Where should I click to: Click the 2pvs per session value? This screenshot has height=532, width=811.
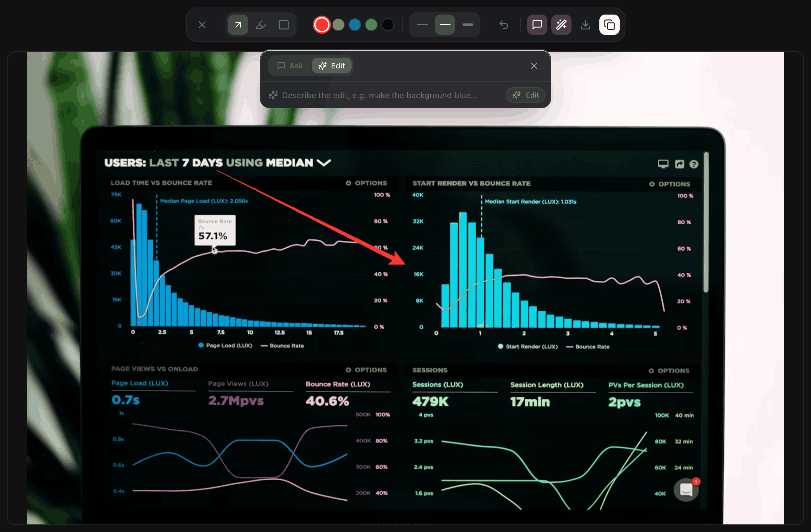click(x=624, y=402)
